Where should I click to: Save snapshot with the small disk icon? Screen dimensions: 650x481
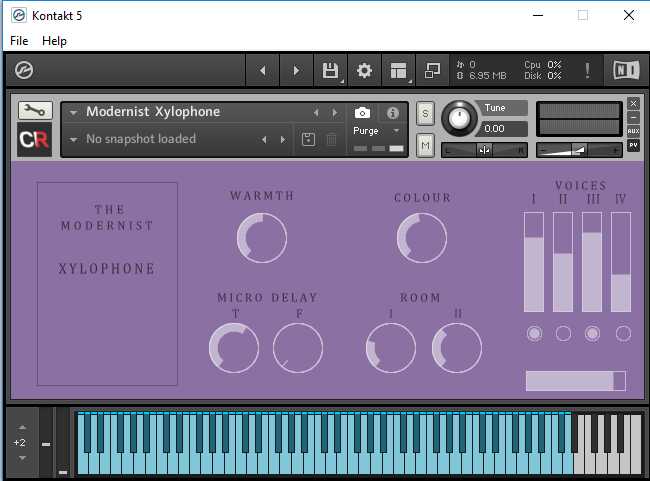coord(308,140)
